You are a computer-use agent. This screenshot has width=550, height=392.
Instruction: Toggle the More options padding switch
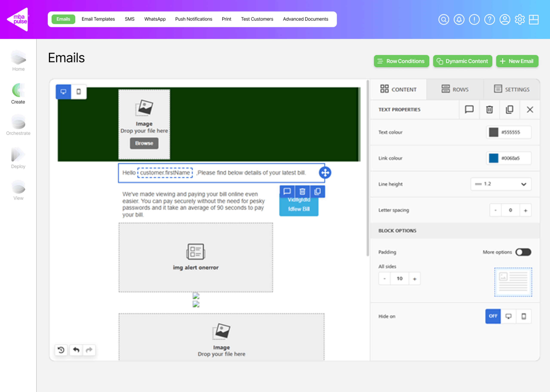523,252
